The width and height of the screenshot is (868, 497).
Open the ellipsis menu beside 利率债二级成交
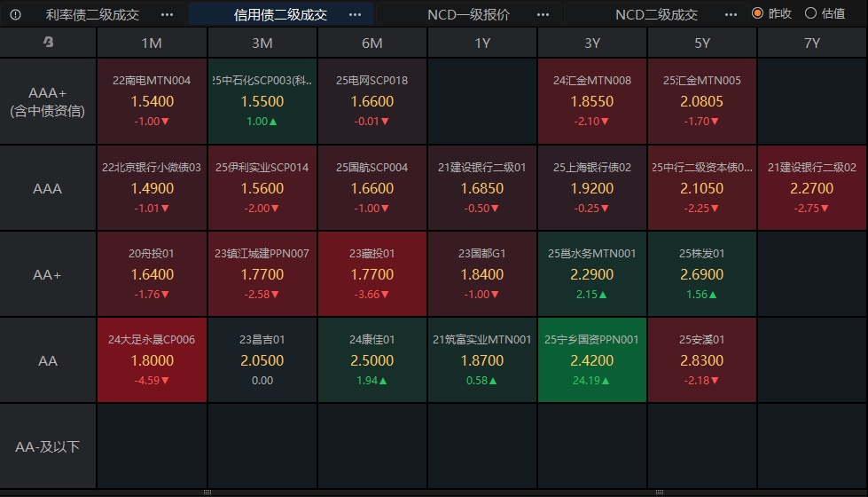167,14
